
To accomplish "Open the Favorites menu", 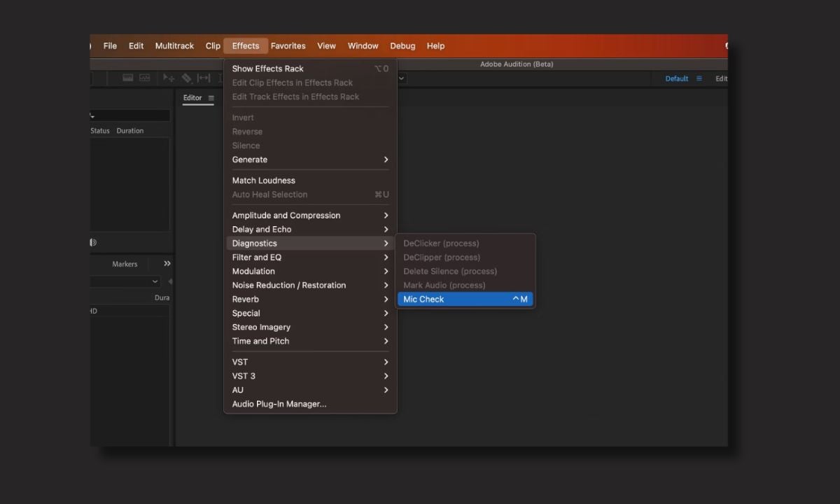I will click(288, 46).
